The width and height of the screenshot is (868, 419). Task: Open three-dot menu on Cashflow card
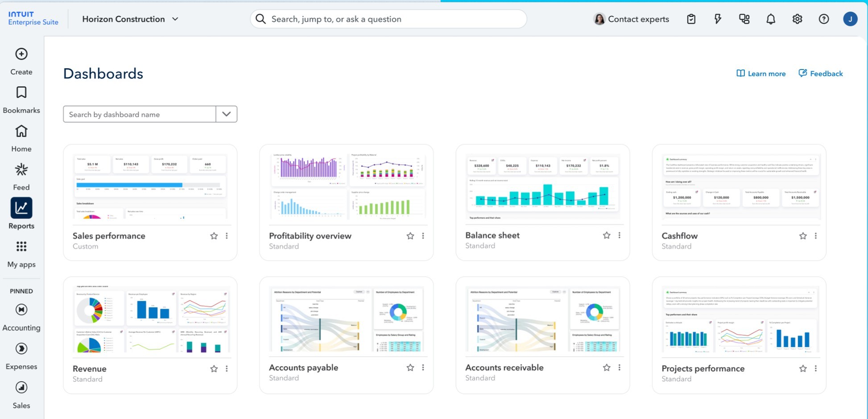815,236
